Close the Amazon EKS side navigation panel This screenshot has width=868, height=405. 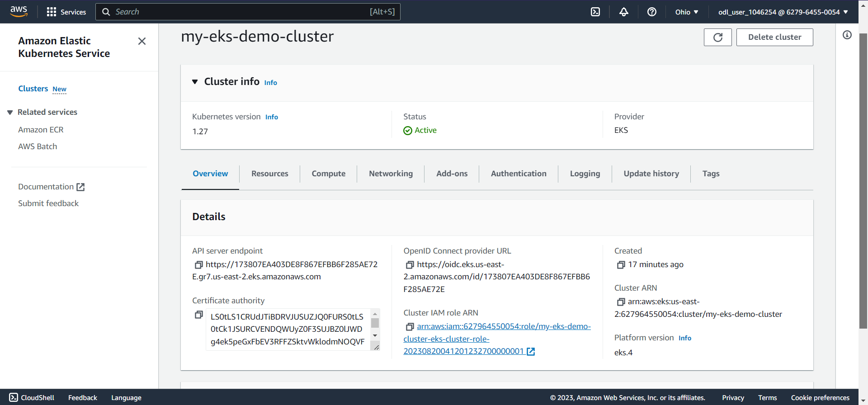tap(142, 41)
